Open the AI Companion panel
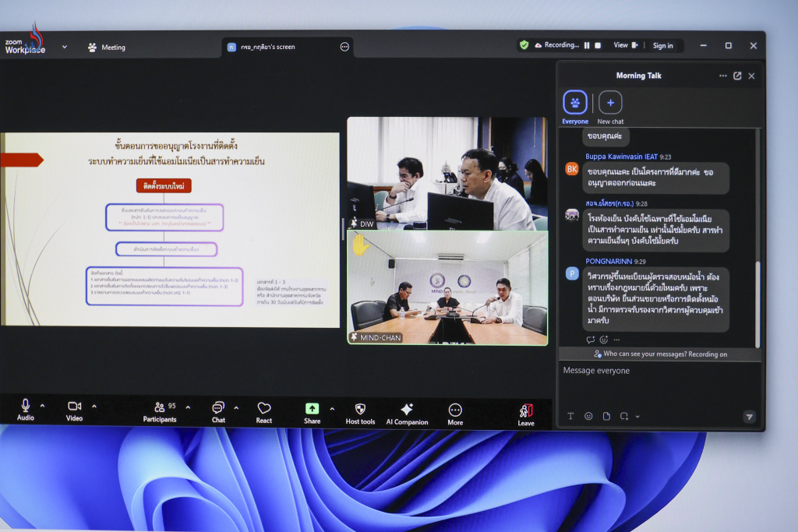798x532 pixels. click(407, 413)
